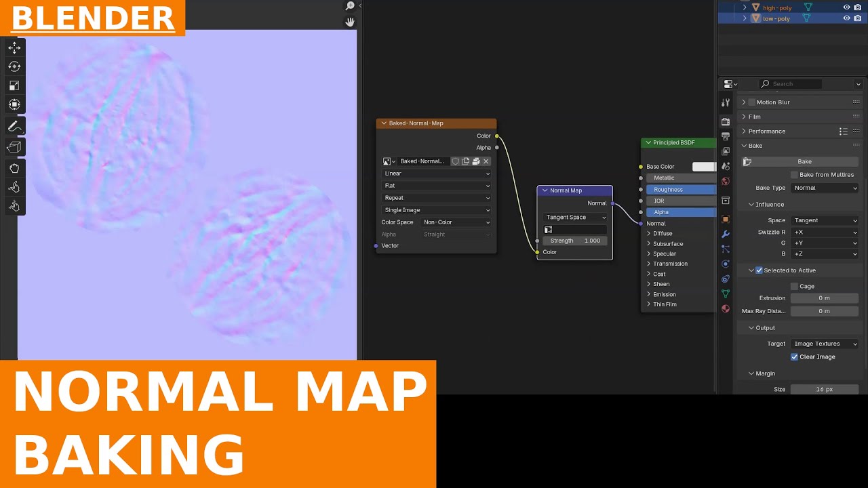
Task: Open the Space Tangent dropdown
Action: (x=825, y=220)
